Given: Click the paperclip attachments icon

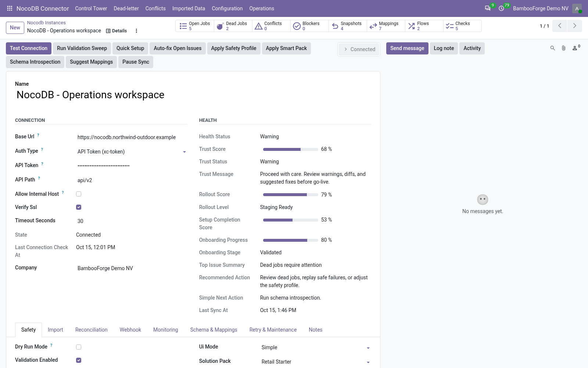Looking at the screenshot, I should point(563,48).
